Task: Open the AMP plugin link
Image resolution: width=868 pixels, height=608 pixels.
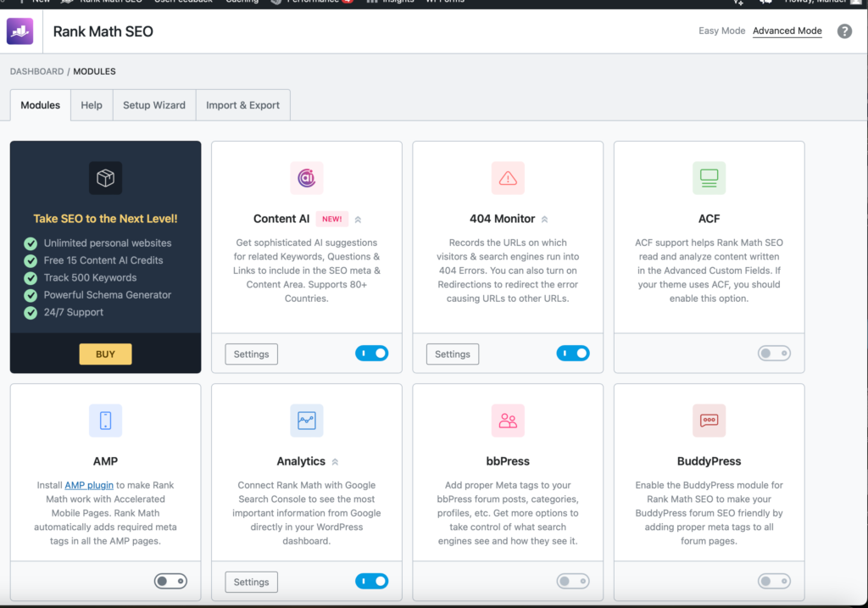Action: 89,485
